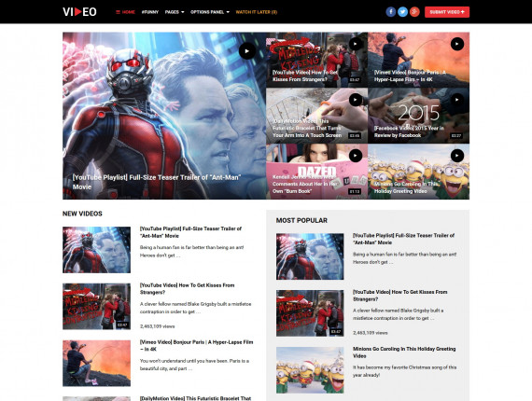This screenshot has height=401, width=532.
Task: Open the Kendall Jenner tile title
Action: click(x=305, y=184)
